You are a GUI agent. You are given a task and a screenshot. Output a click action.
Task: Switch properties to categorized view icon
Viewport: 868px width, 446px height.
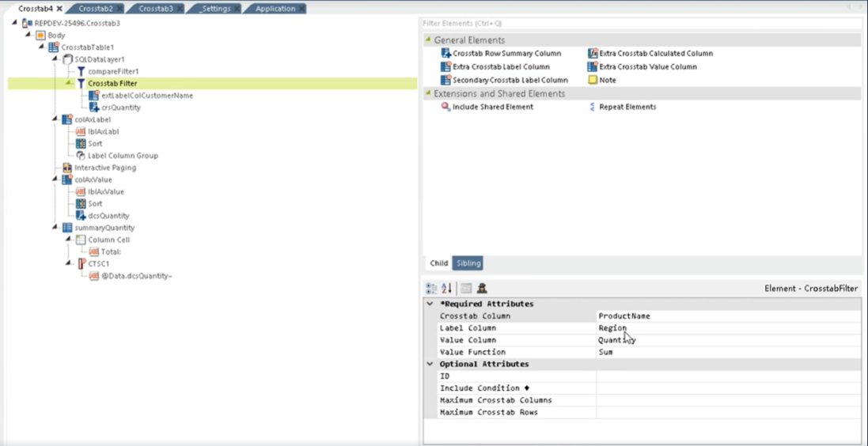431,288
